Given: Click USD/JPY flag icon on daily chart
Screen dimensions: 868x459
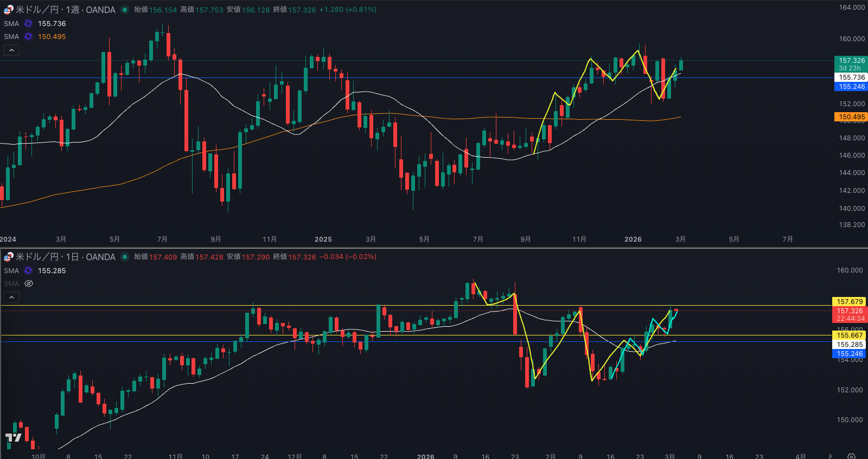Looking at the screenshot, I should pyautogui.click(x=9, y=257).
